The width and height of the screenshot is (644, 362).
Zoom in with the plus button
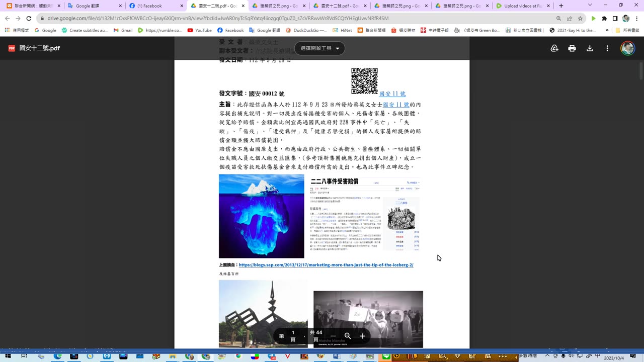[362, 336]
